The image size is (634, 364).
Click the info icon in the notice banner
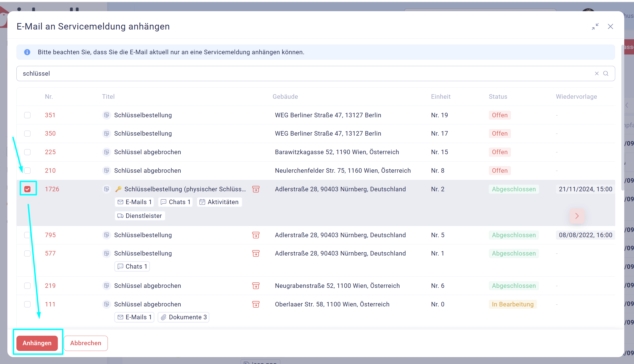pos(27,52)
